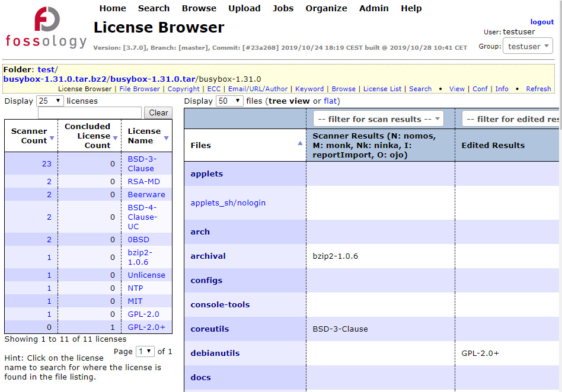Open the archival folder
Image resolution: width=562 pixels, height=392 pixels.
[208, 256]
